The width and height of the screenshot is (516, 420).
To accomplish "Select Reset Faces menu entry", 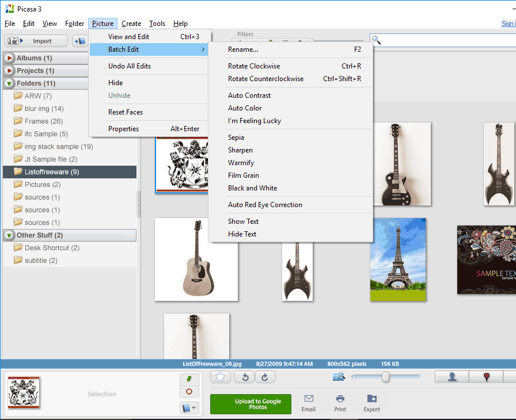I will tap(149, 112).
